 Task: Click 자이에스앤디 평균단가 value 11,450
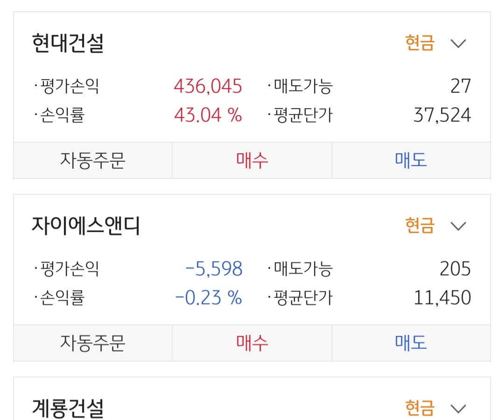(x=442, y=297)
